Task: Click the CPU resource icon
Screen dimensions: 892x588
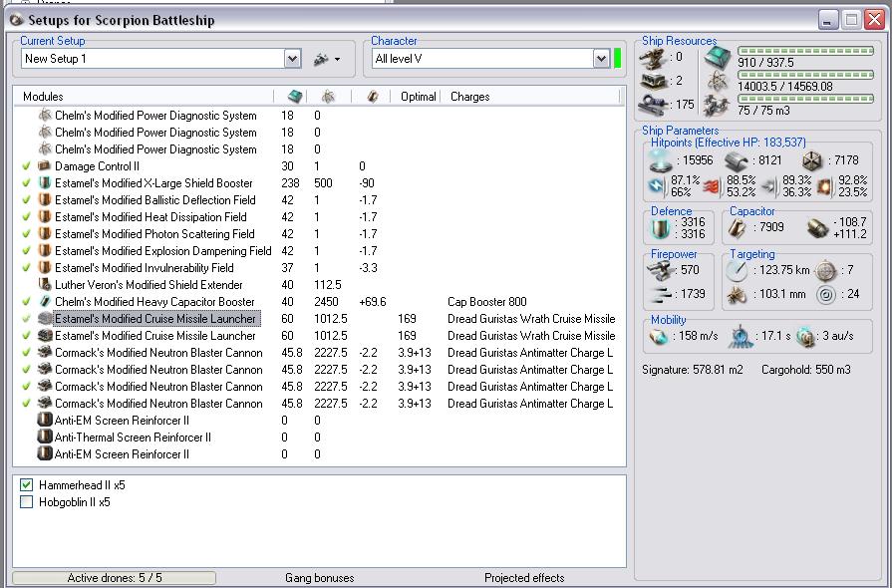Action: point(718,58)
